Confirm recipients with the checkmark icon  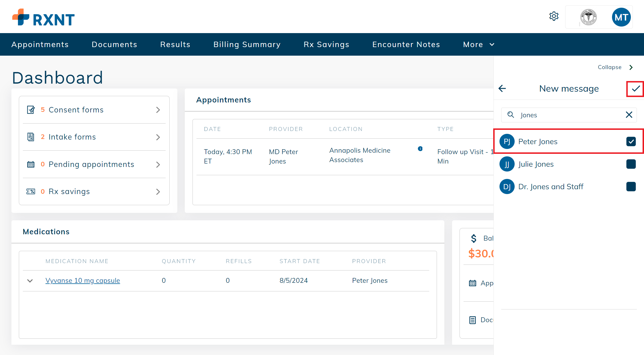(636, 89)
